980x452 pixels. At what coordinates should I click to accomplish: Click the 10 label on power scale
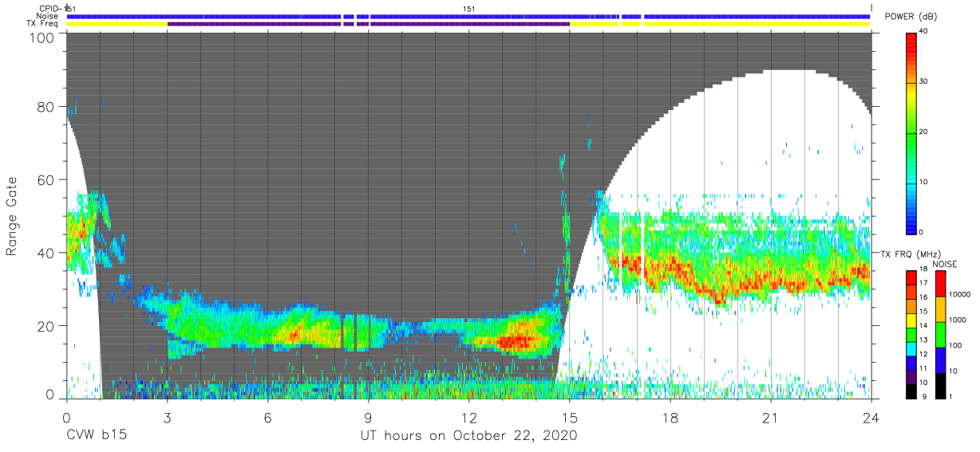coord(924,182)
